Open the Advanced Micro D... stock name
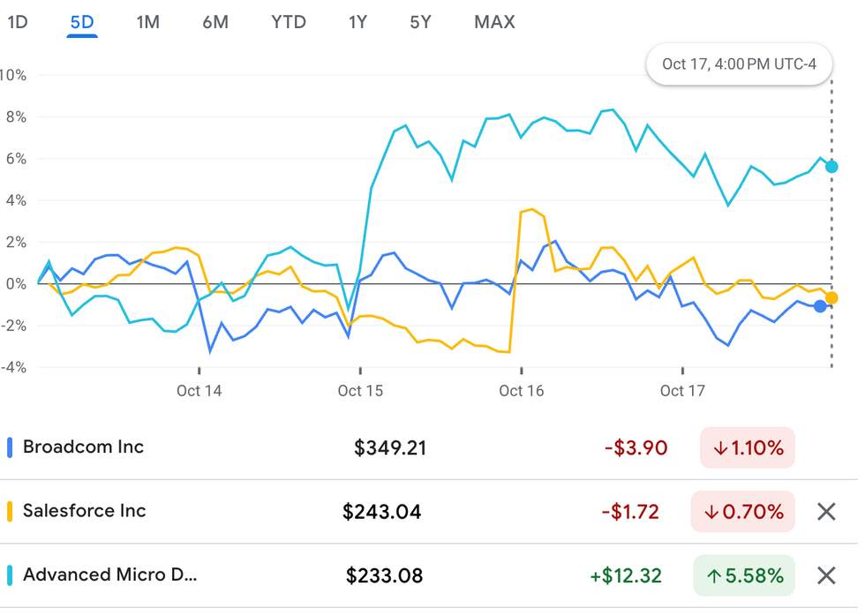This screenshot has width=865, height=616. pos(109,575)
